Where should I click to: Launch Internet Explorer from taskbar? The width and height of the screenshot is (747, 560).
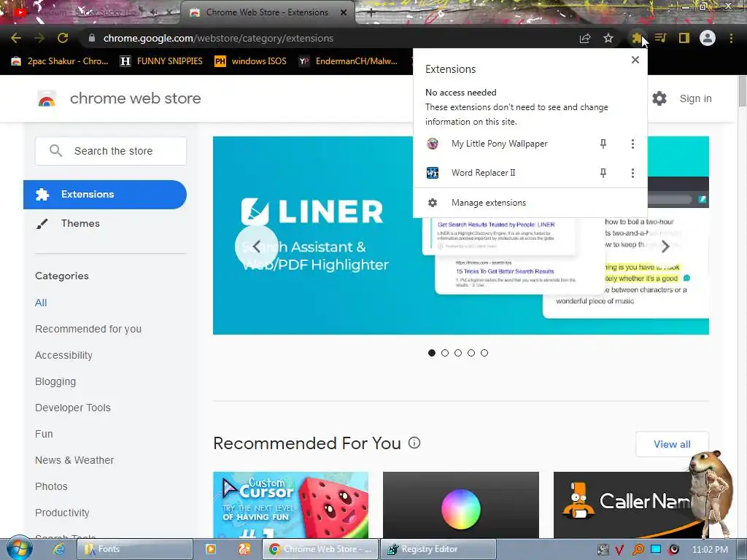click(58, 549)
